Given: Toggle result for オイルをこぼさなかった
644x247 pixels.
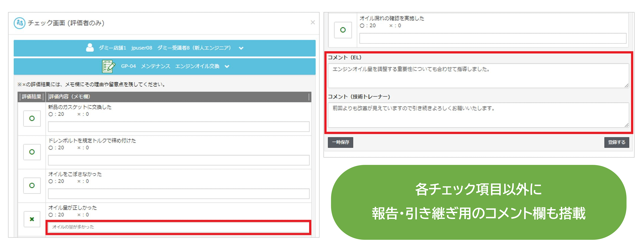Looking at the screenshot, I should [32, 185].
